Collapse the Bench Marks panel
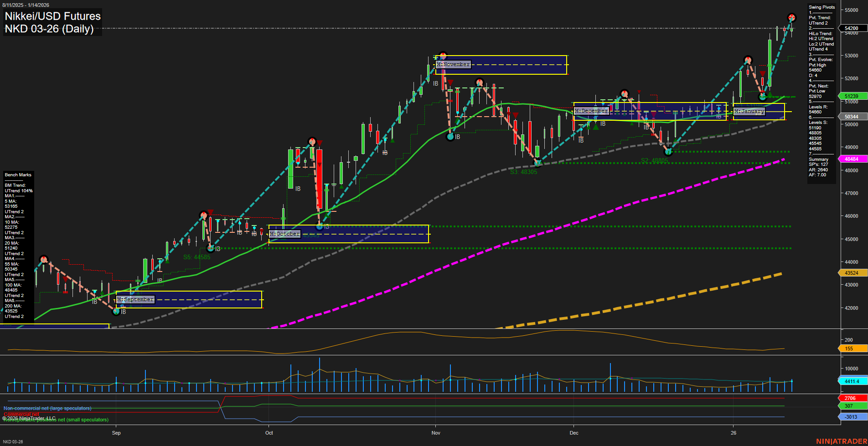Image resolution: width=868 pixels, height=446 pixels. point(18,174)
